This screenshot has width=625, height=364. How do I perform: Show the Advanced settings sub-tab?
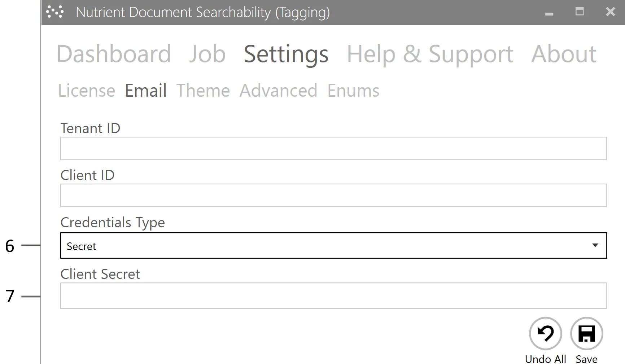278,90
